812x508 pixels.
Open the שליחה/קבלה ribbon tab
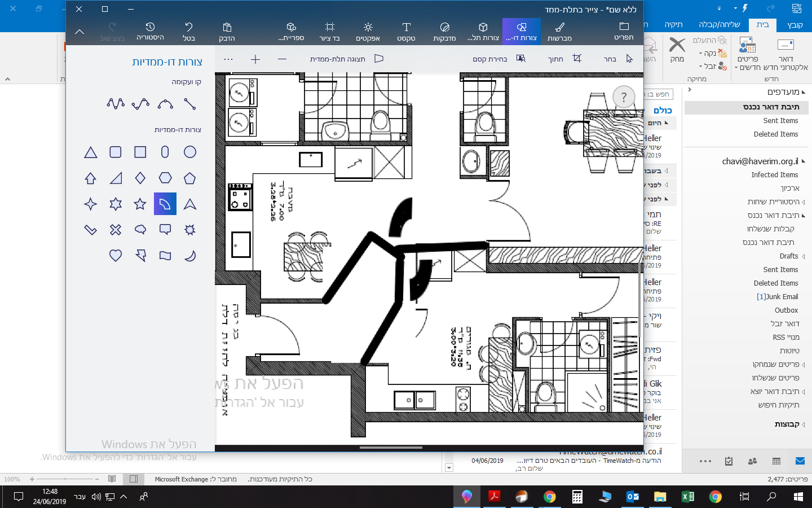point(720,25)
